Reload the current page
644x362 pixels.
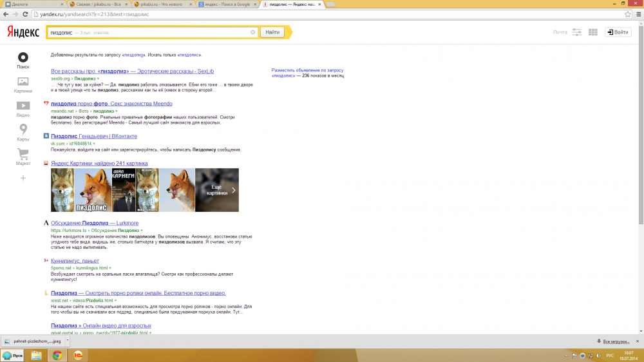click(25, 14)
